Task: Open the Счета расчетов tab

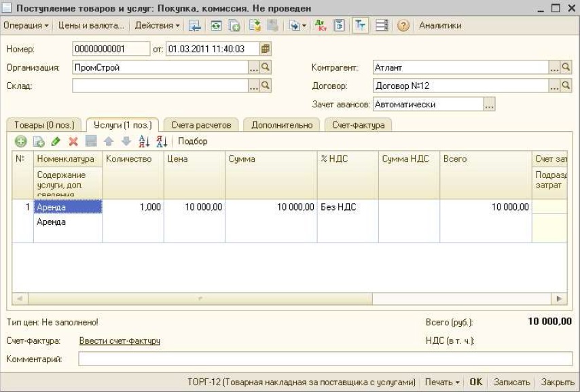Action: (x=200, y=125)
